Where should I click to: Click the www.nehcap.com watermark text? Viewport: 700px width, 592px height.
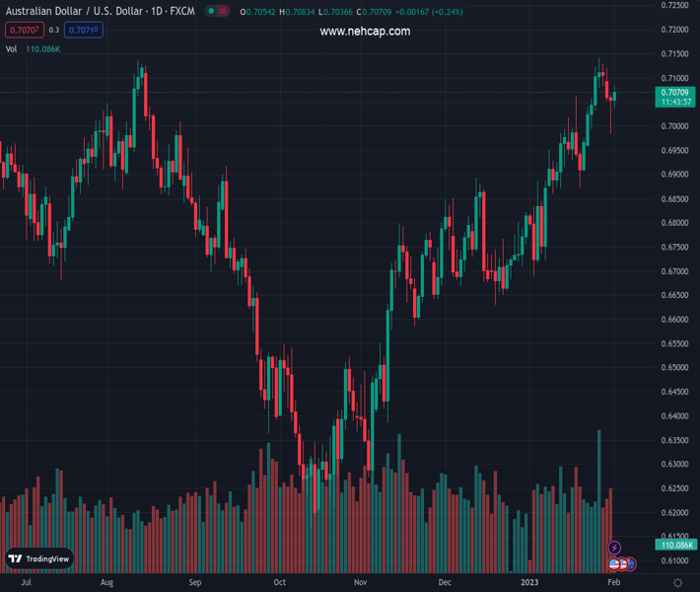(365, 32)
